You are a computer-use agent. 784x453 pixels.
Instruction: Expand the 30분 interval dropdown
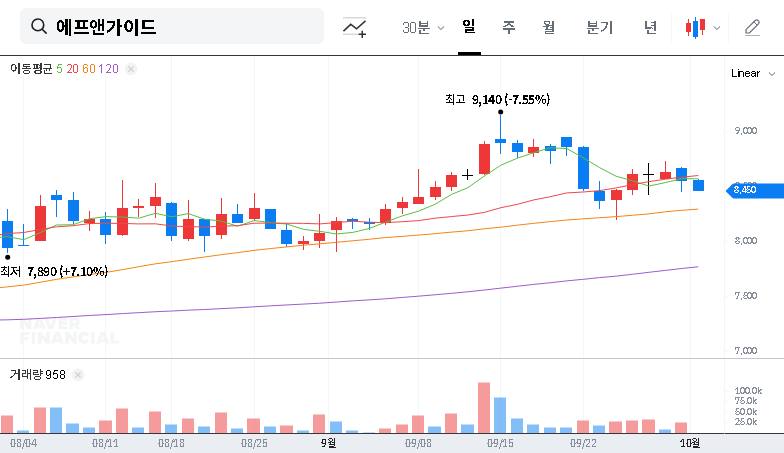[x=422, y=28]
